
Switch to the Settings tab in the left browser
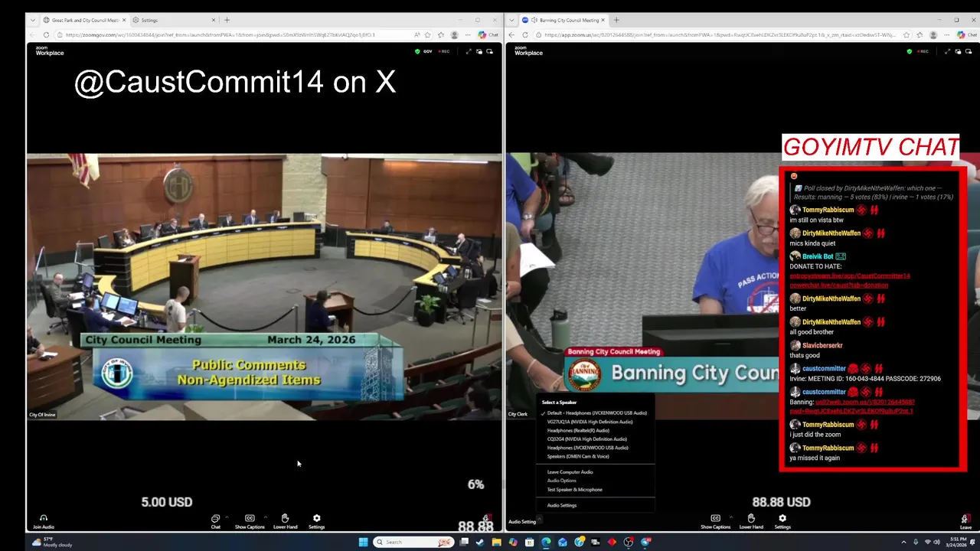173,20
